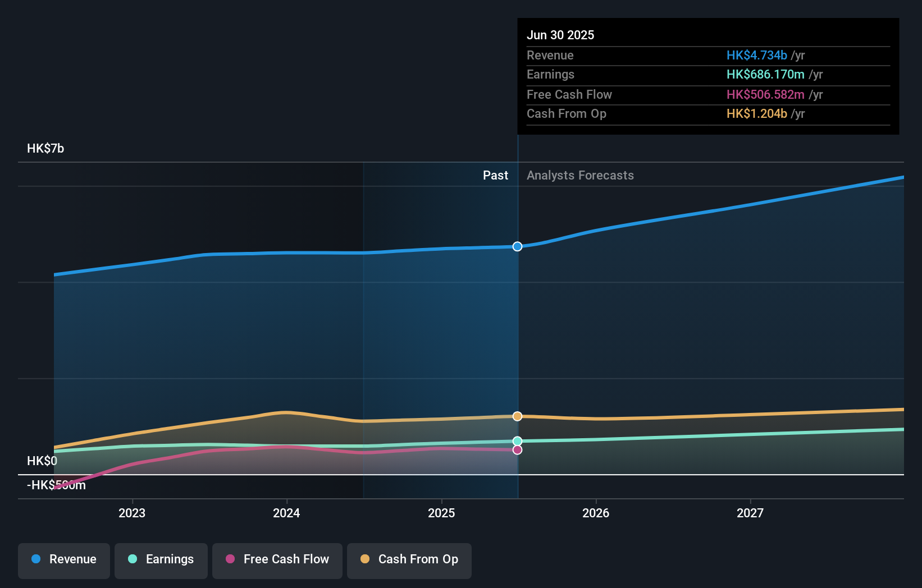Click the Cash From Op legend color dot

[x=365, y=559]
